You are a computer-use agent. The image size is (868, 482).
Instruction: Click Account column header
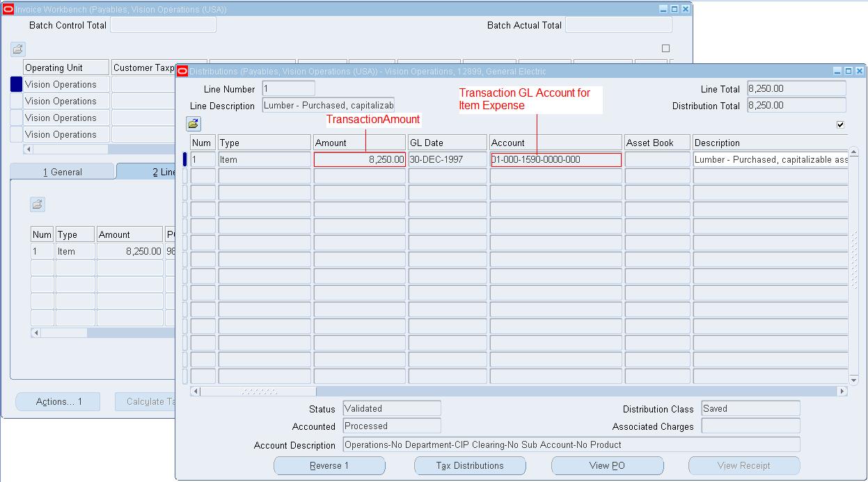click(x=555, y=143)
